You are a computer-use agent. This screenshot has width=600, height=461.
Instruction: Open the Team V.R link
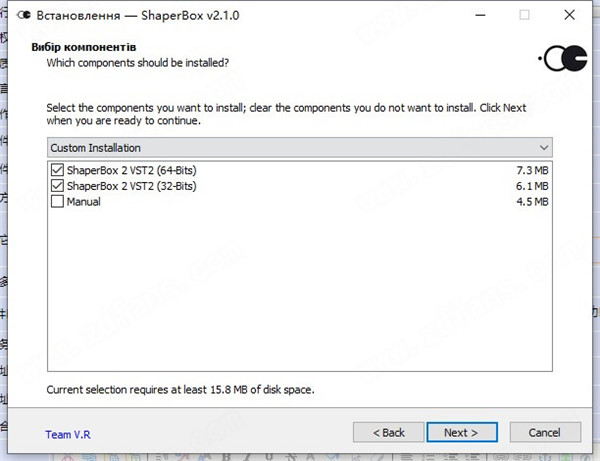[68, 435]
